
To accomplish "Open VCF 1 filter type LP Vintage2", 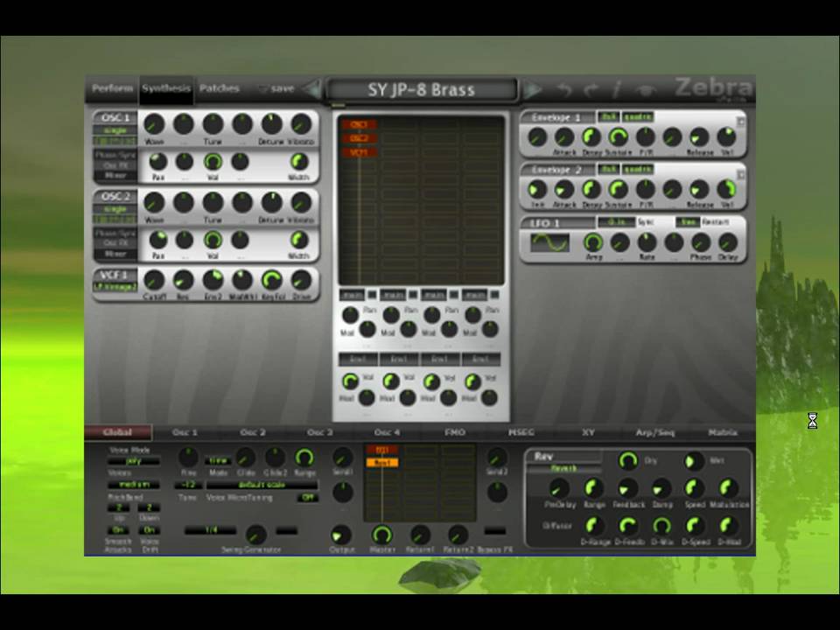I will pyautogui.click(x=115, y=287).
